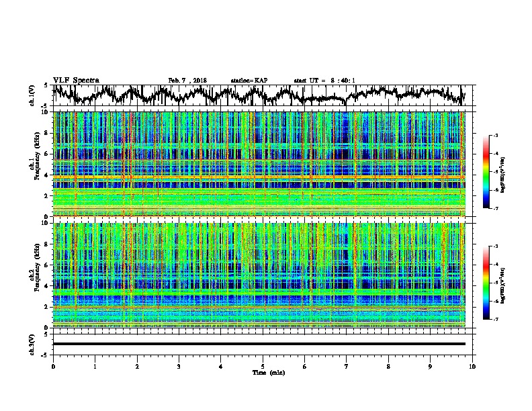The image size is (532, 411).
Task: Click the "Time (min)" x-axis label
Action: pos(269,373)
